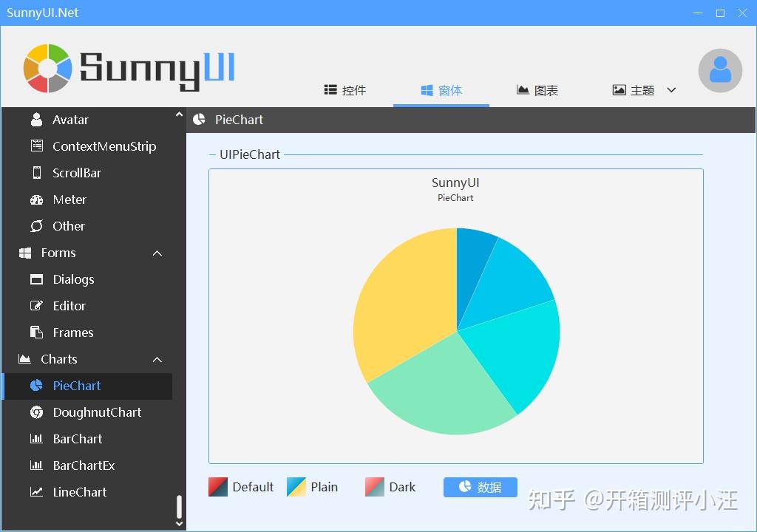Click the 数据 data button

point(481,487)
